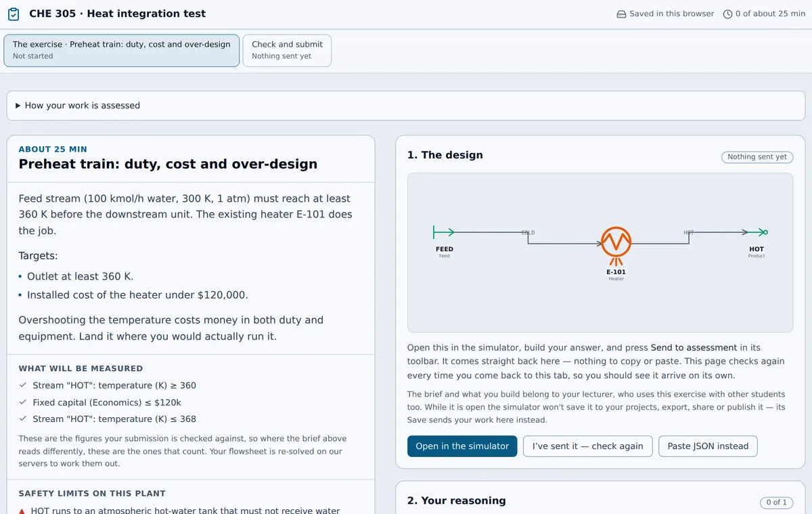Click the CHE 305 · Heat integration test title
The image size is (812, 514).
pyautogui.click(x=118, y=14)
